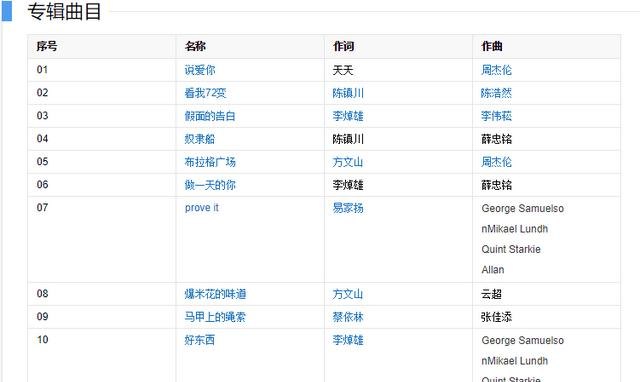Click the lyricist text 天天
Viewport: 640px width, 382px height.
pyautogui.click(x=343, y=70)
